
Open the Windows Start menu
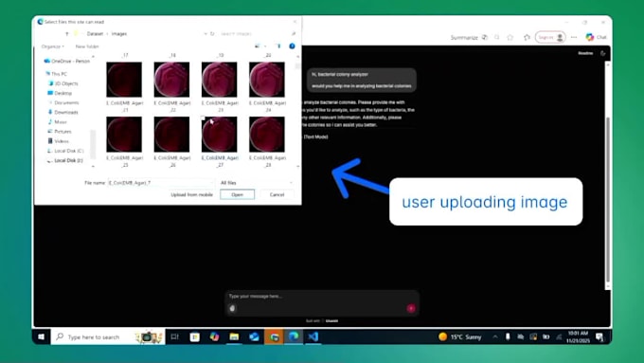(41, 336)
